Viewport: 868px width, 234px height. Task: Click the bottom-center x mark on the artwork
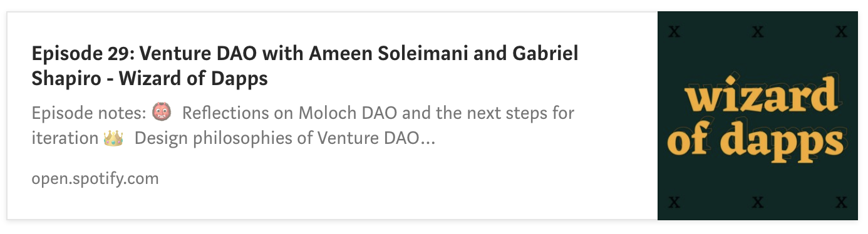pyautogui.click(x=758, y=201)
